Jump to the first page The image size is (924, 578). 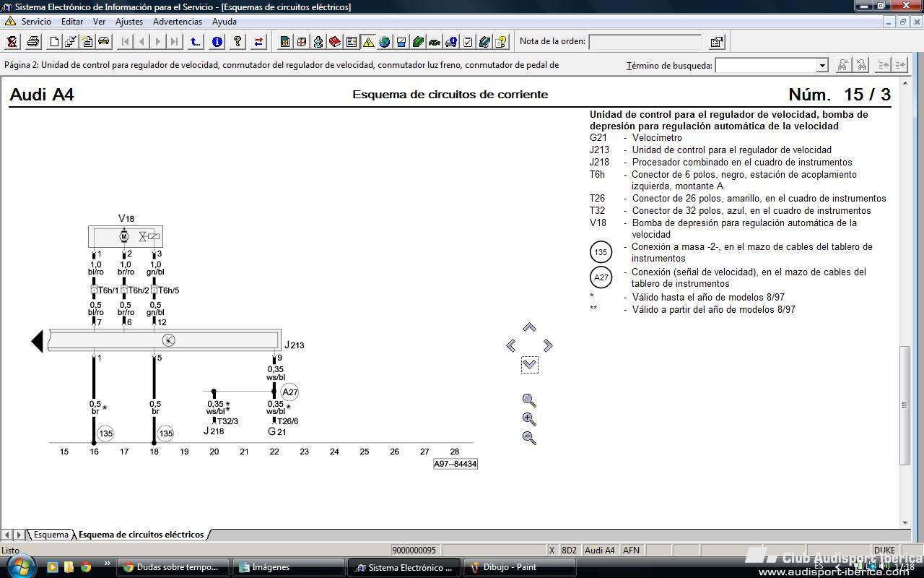125,42
